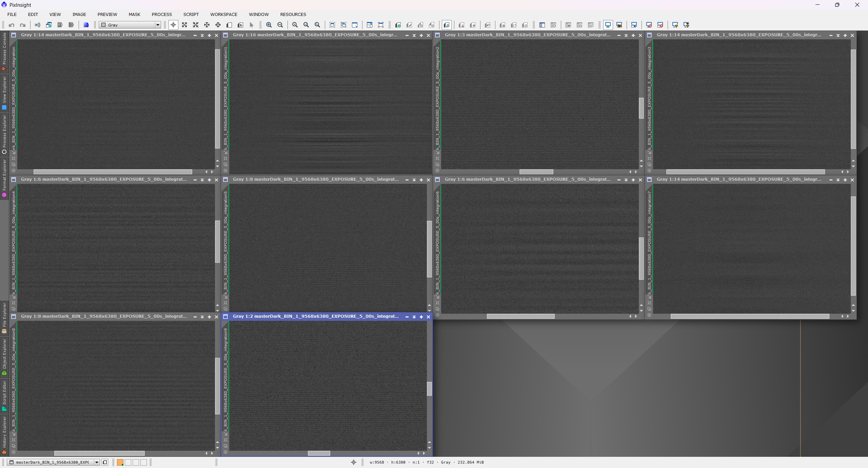868x468 pixels.
Task: Click the w:9568 status readout
Action: point(377,462)
